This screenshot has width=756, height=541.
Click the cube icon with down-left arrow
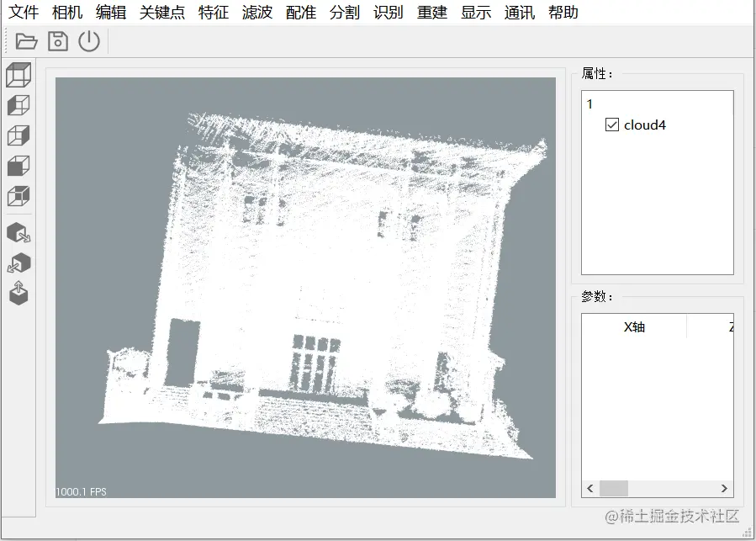tap(19, 263)
